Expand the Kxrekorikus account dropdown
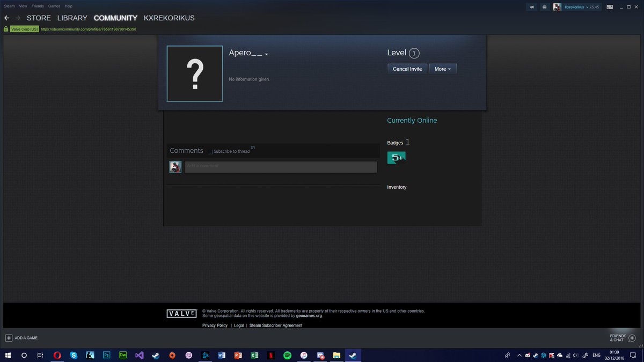The width and height of the screenshot is (644, 362). coord(587,7)
